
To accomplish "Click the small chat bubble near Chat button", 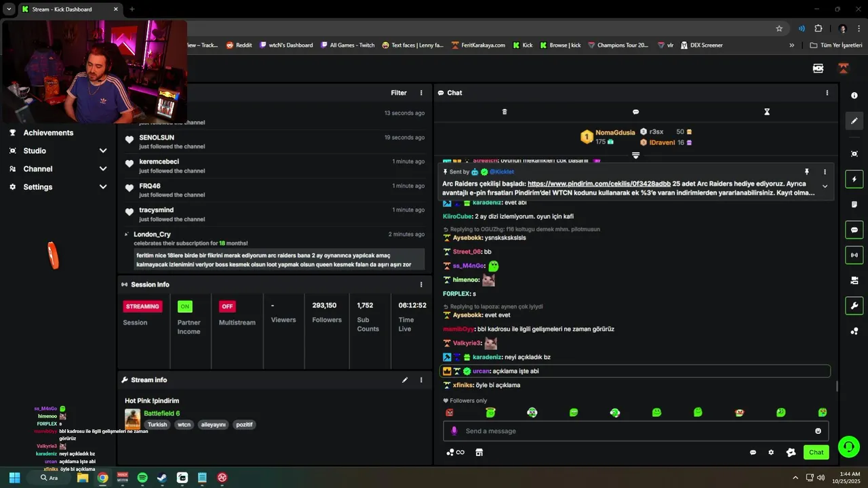I will coord(753,452).
